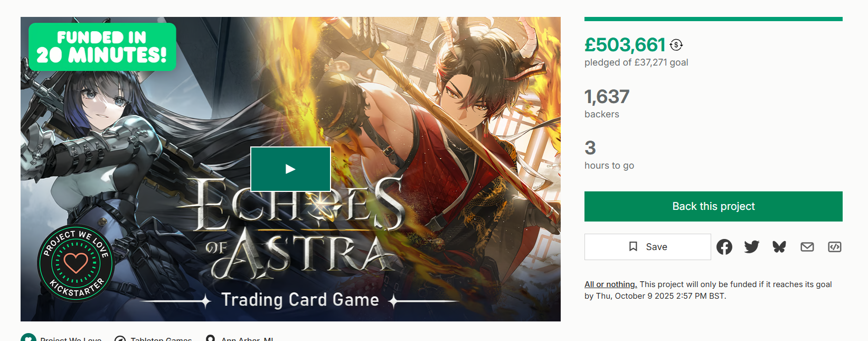The width and height of the screenshot is (868, 341).
Task: Click the green funding progress bar
Action: 713,19
